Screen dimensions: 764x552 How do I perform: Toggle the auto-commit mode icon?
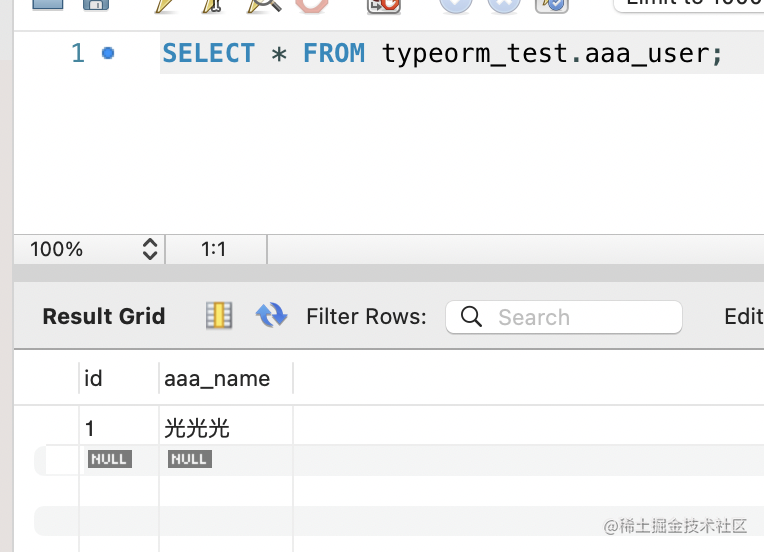551,4
